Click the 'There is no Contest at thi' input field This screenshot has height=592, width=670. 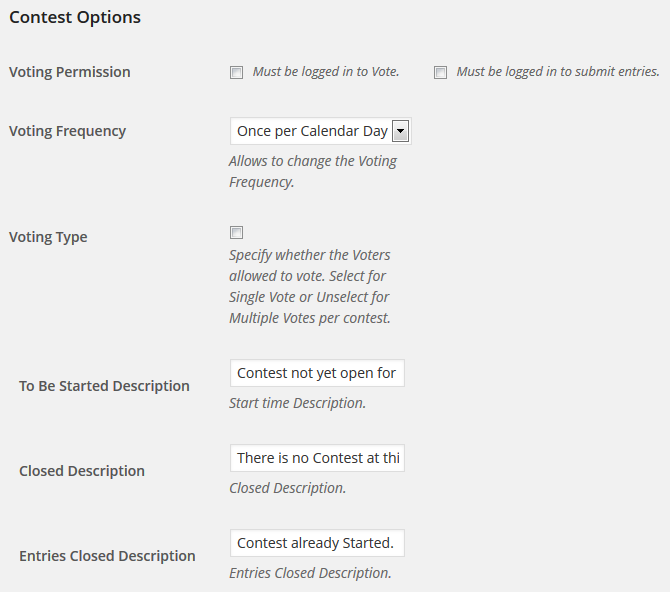pos(317,458)
